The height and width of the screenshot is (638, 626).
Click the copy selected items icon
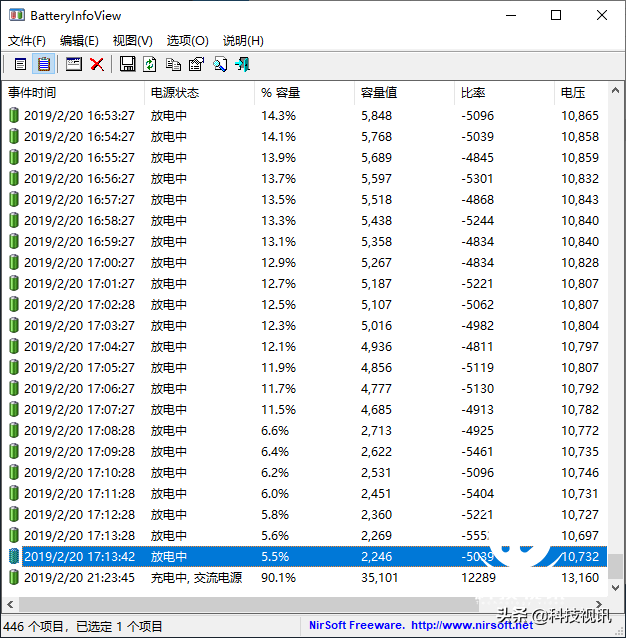[x=173, y=64]
